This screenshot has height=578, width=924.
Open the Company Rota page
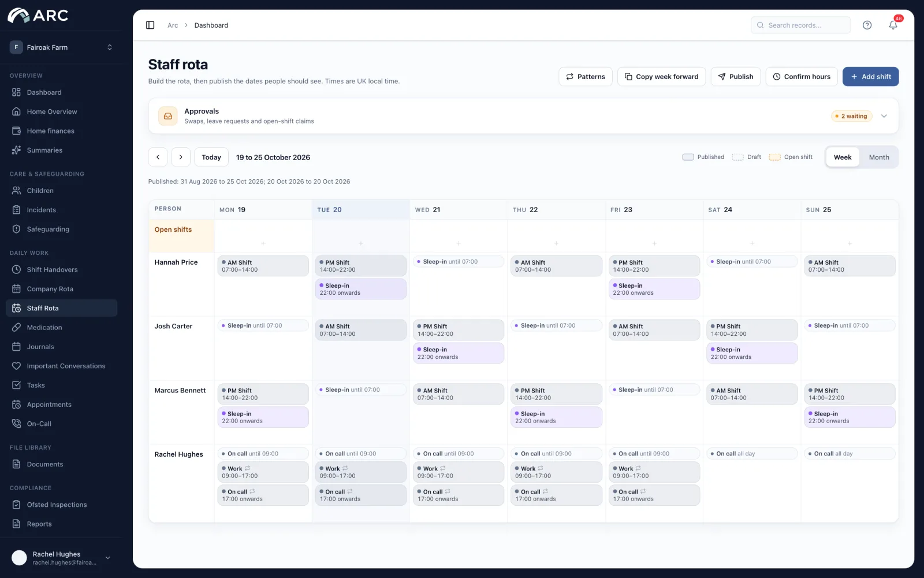coord(62,289)
